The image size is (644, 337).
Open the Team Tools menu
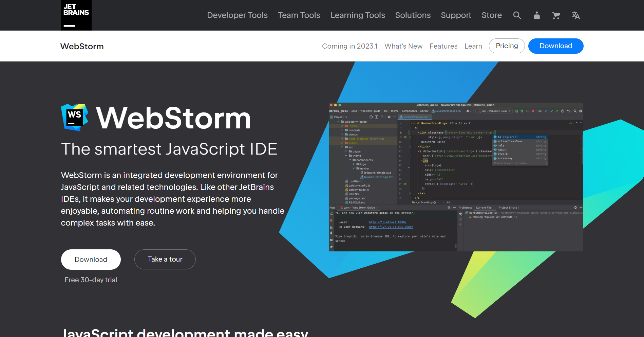tap(299, 15)
